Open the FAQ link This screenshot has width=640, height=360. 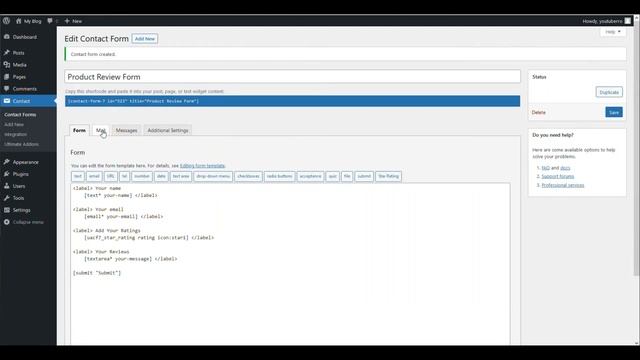pyautogui.click(x=545, y=168)
